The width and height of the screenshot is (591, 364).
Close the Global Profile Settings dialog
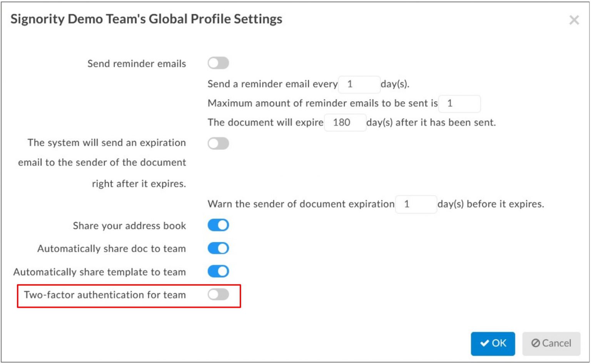click(x=574, y=20)
